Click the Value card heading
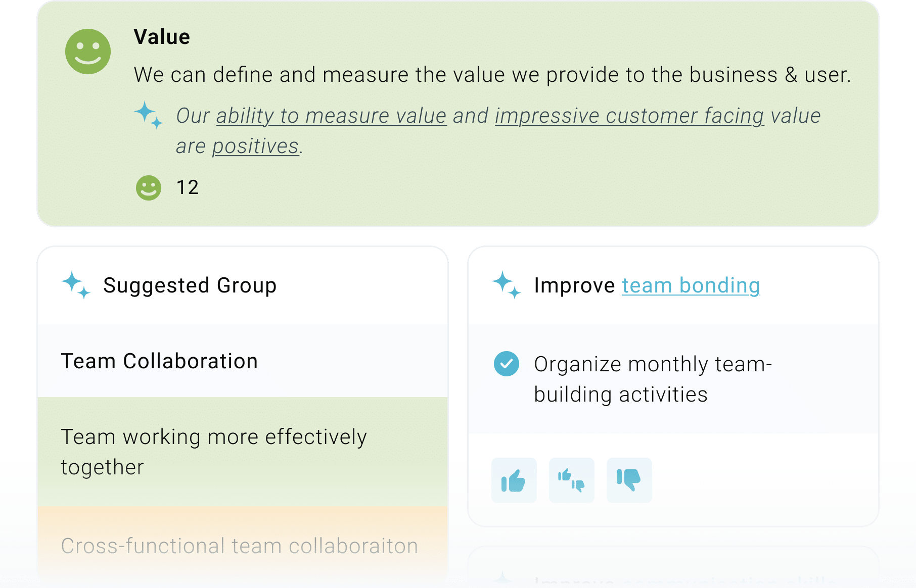The height and width of the screenshot is (588, 916). pyautogui.click(x=162, y=37)
